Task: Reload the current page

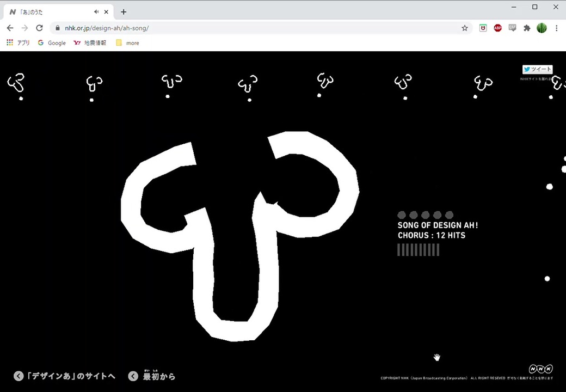Action: [39, 28]
